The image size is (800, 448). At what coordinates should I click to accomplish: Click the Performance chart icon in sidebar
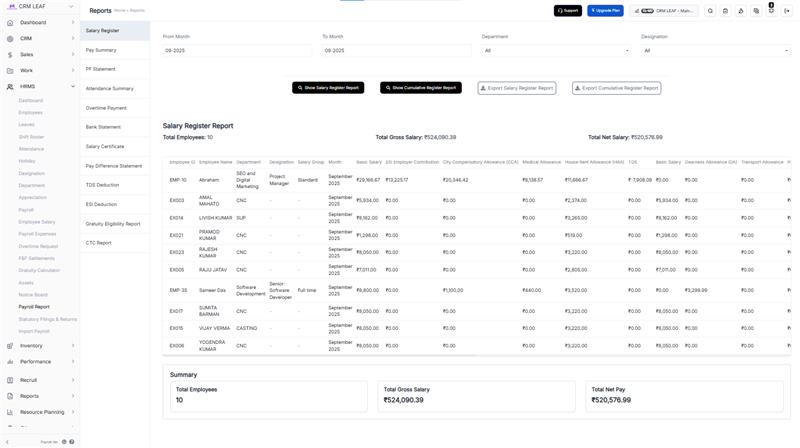click(x=10, y=362)
